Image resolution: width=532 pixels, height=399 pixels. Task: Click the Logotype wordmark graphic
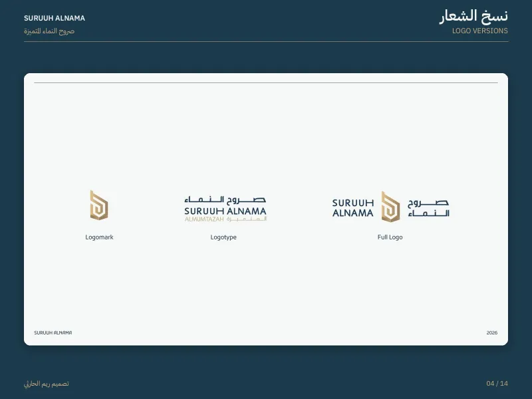point(225,209)
